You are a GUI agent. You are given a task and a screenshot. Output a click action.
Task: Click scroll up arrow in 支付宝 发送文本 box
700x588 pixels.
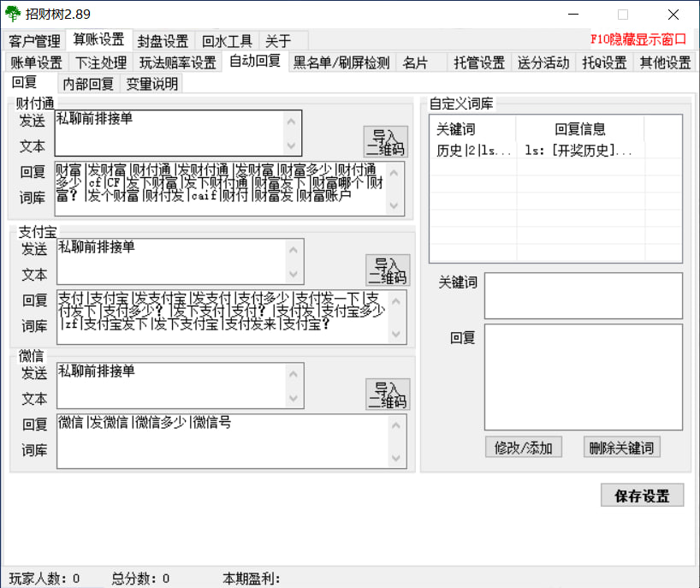click(294, 249)
